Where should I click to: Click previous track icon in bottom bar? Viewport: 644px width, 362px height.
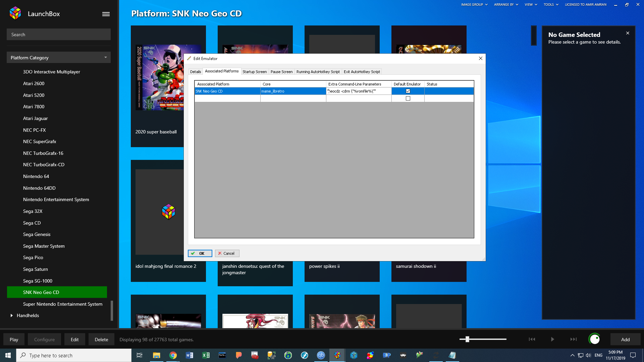(x=532, y=339)
